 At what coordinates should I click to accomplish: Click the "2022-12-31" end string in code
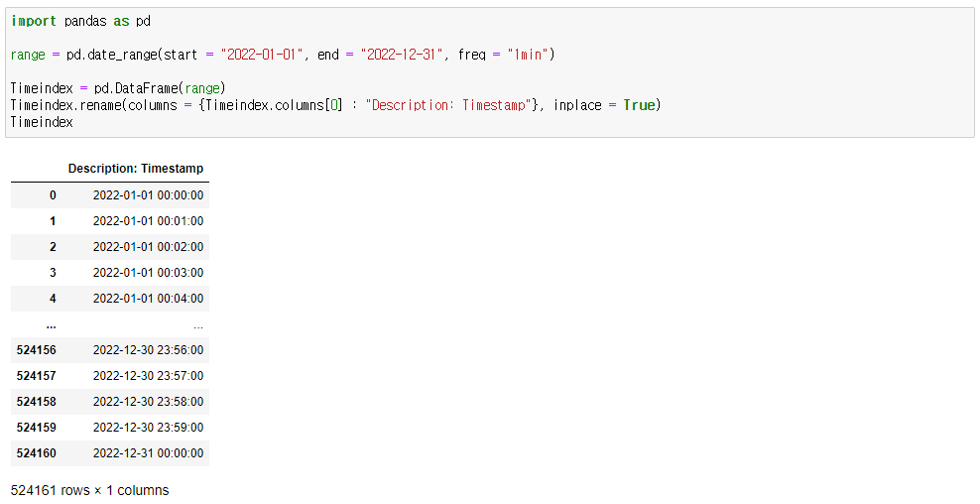402,55
